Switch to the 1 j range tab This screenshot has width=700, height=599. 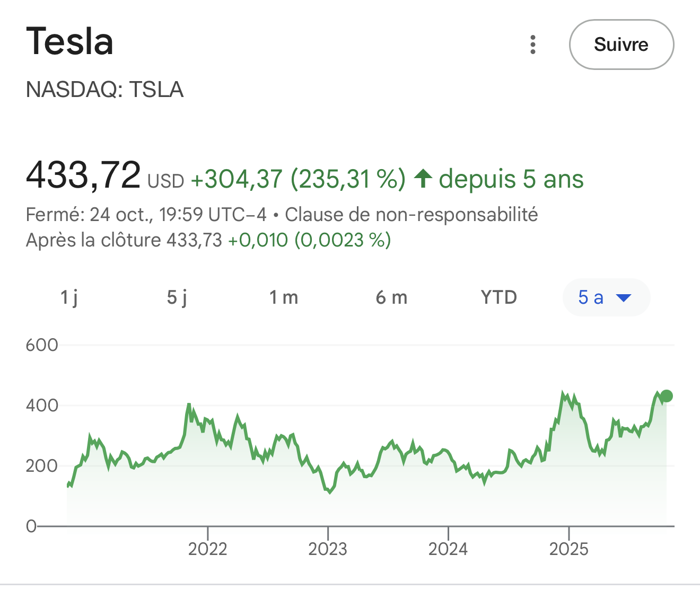point(69,297)
